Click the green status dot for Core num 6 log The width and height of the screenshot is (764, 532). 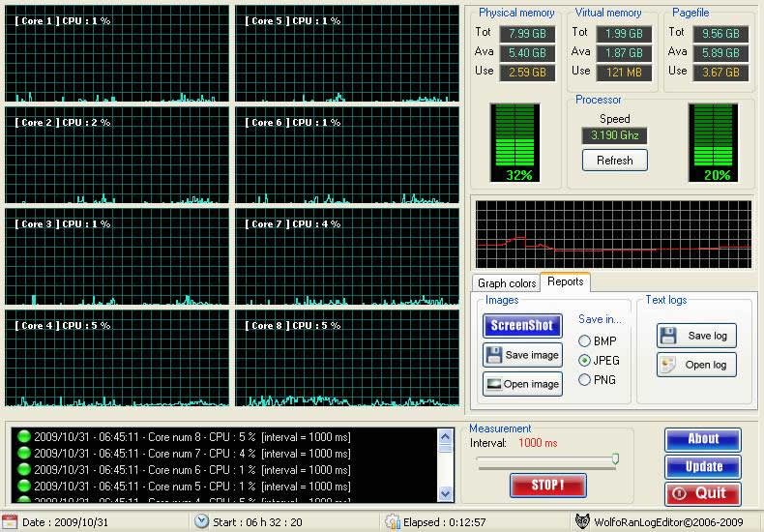(x=23, y=470)
